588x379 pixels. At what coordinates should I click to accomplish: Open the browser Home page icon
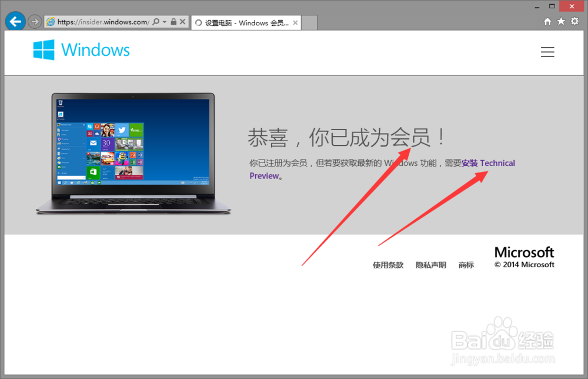tap(547, 21)
